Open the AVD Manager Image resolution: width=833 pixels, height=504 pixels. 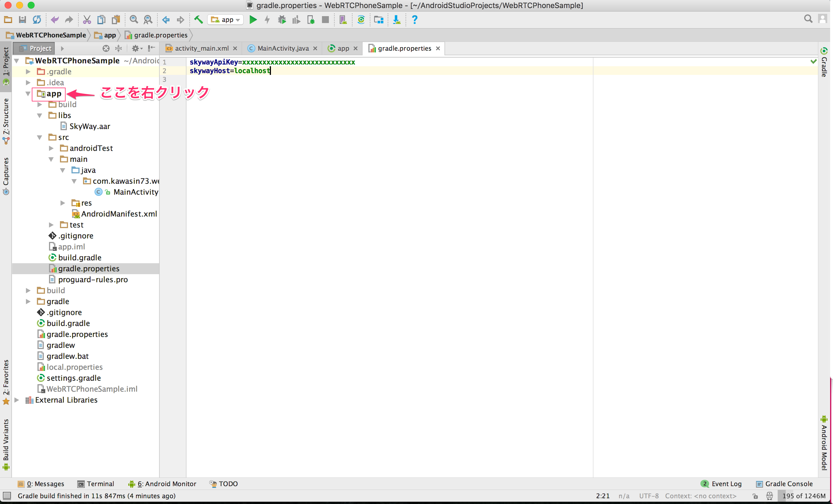point(343,20)
